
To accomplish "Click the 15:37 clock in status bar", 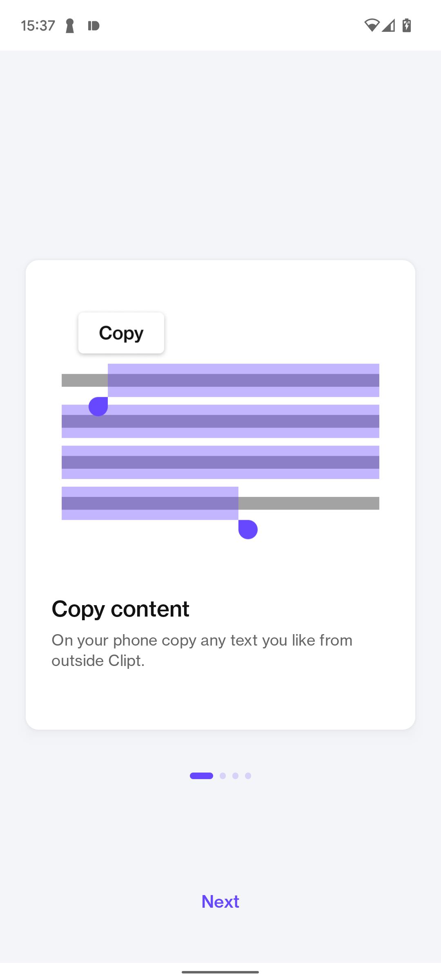I will click(x=38, y=26).
